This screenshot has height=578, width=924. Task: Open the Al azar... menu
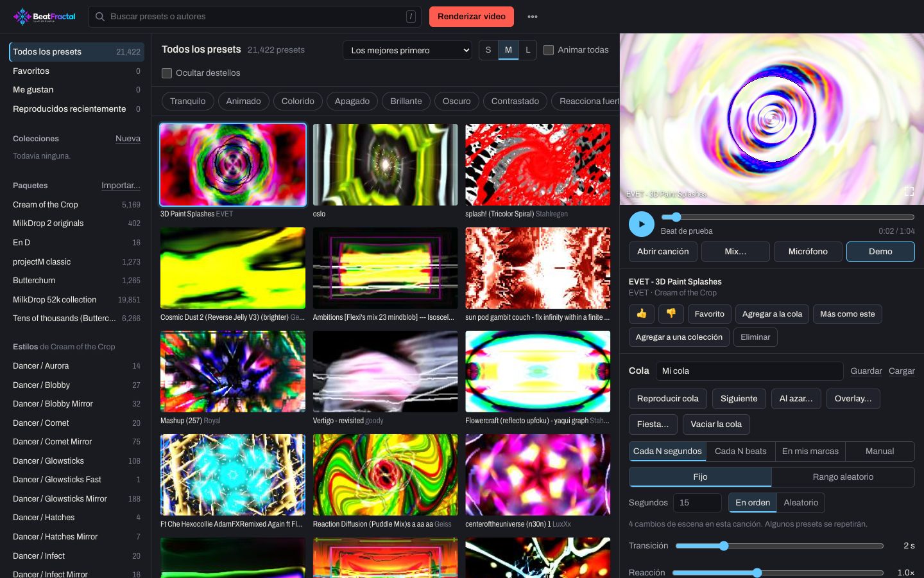tap(796, 399)
